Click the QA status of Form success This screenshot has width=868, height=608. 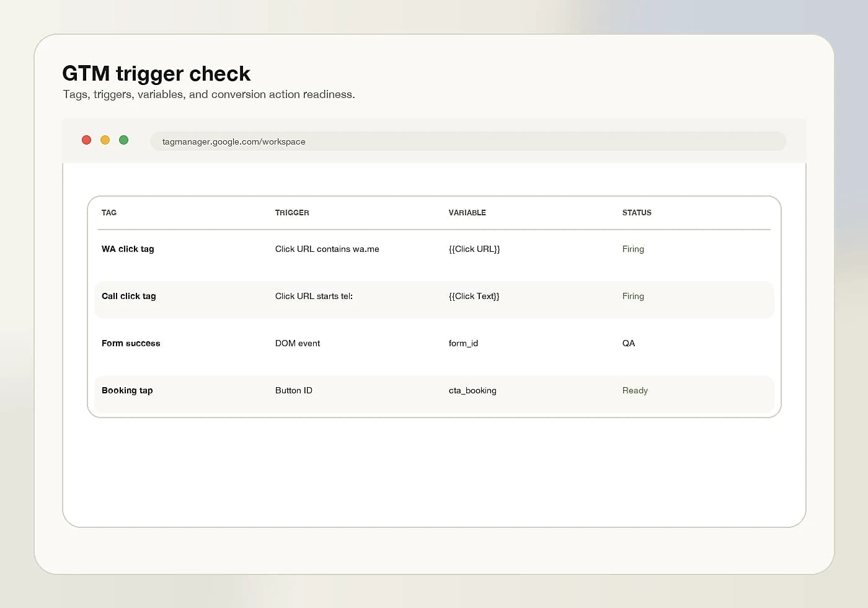[x=629, y=343]
